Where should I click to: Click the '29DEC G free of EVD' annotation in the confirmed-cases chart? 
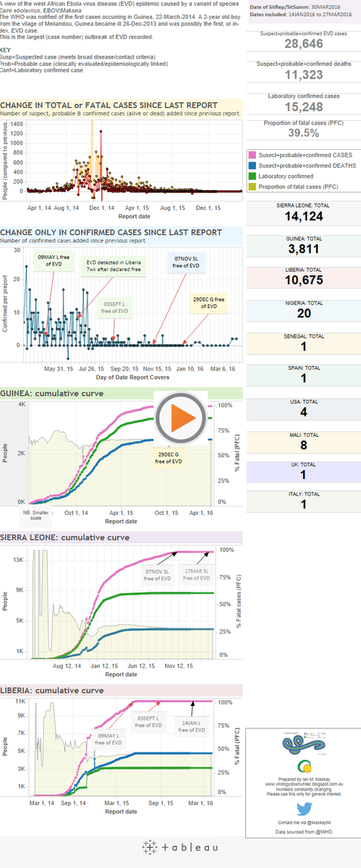(x=207, y=303)
